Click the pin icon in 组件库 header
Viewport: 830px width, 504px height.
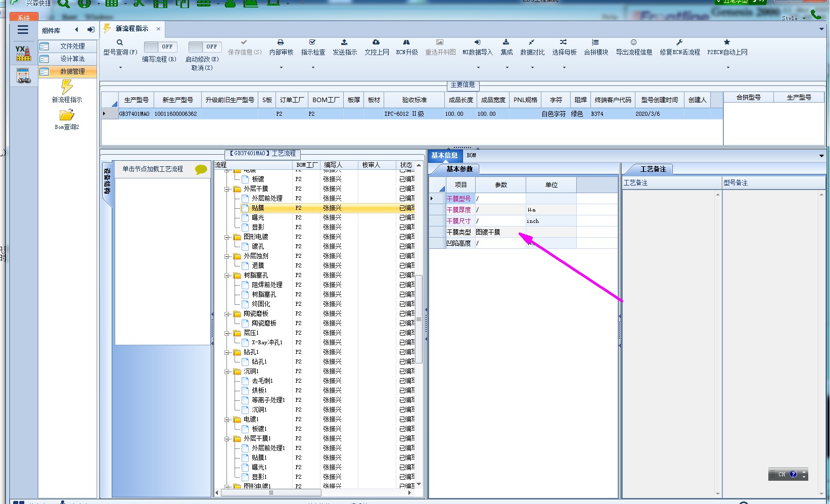91,30
